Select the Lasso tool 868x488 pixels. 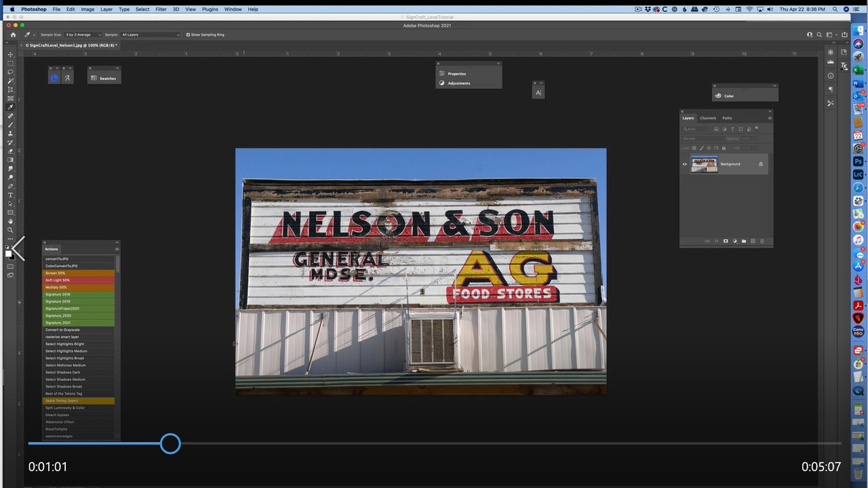coord(9,72)
